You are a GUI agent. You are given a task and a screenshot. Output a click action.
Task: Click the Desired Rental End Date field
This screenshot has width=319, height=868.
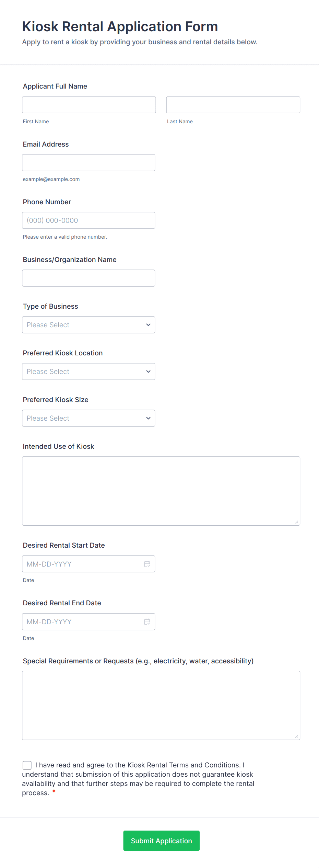point(82,621)
